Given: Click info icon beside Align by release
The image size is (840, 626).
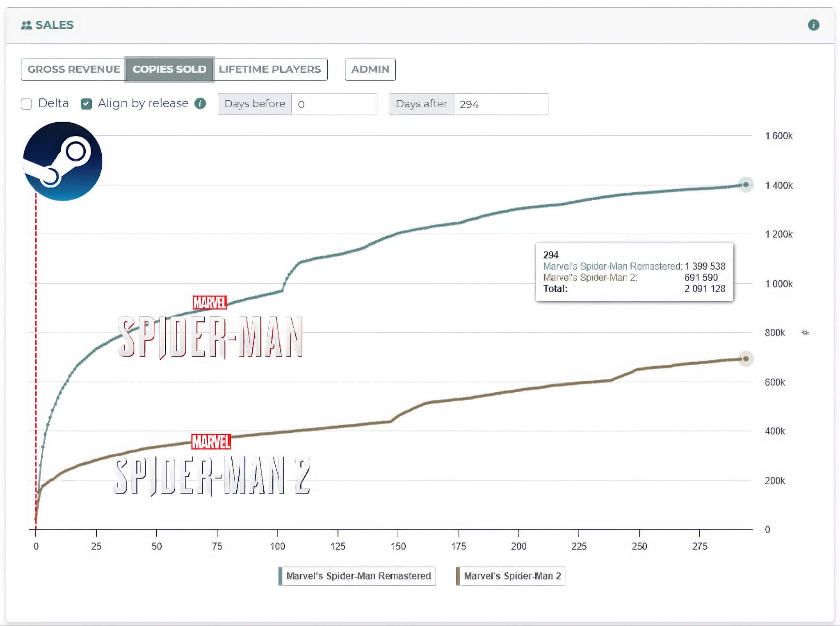Looking at the screenshot, I should click(x=200, y=103).
